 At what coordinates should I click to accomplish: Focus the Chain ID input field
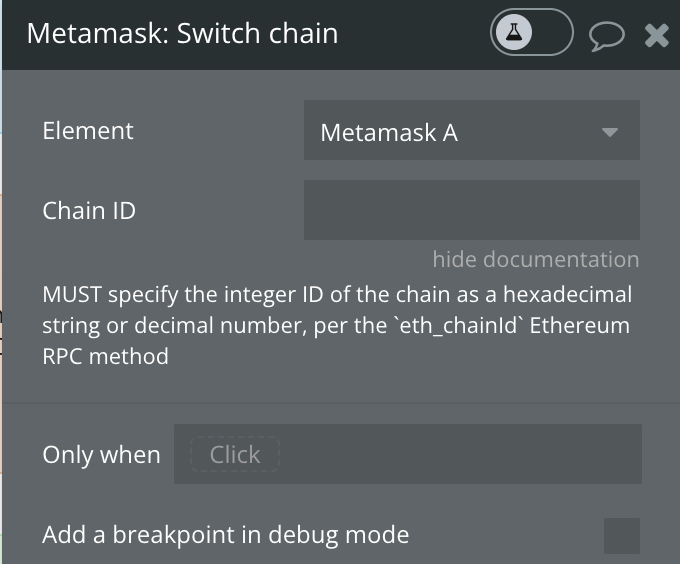click(472, 210)
